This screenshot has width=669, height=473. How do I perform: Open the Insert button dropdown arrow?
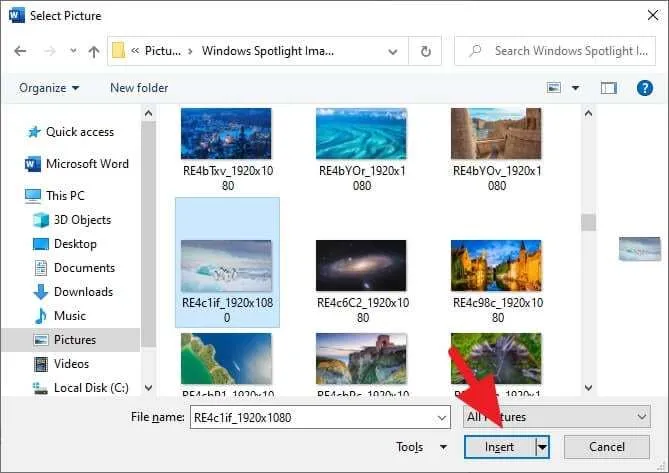[542, 447]
